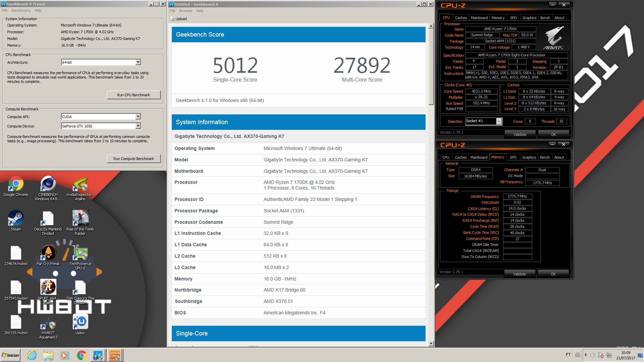Switch to Geekbench via its taskbar button
This screenshot has width=644, height=362.
[98, 355]
